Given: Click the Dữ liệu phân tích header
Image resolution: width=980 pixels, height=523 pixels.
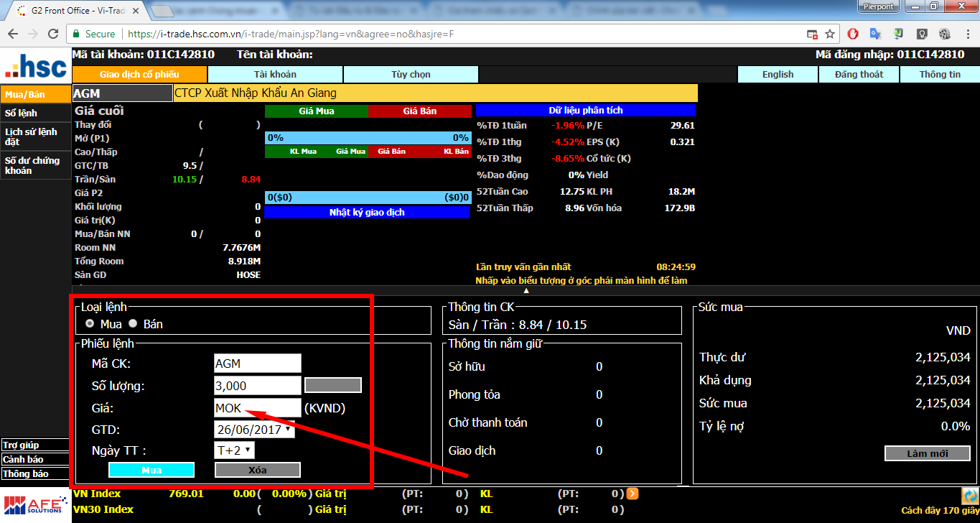Looking at the screenshot, I should click(x=586, y=111).
